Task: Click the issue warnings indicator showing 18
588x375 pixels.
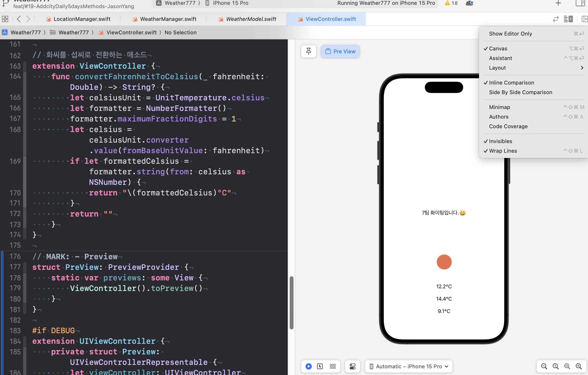Action: 451,3
